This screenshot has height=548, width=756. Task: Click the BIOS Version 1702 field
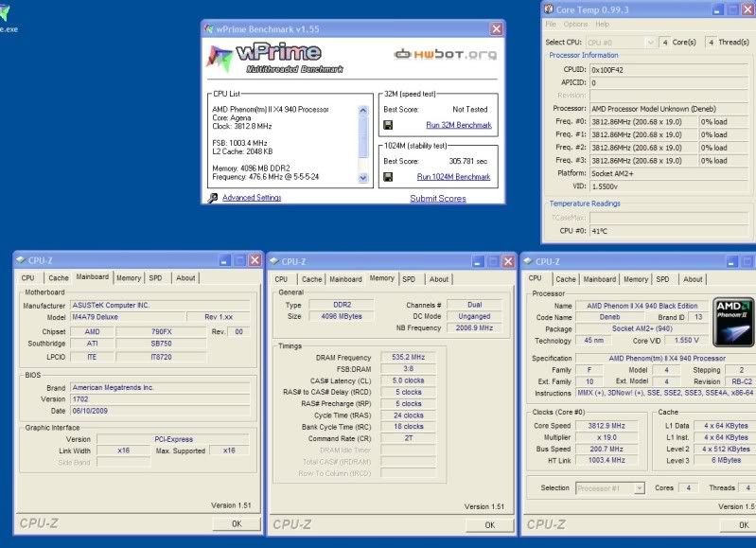(160, 399)
